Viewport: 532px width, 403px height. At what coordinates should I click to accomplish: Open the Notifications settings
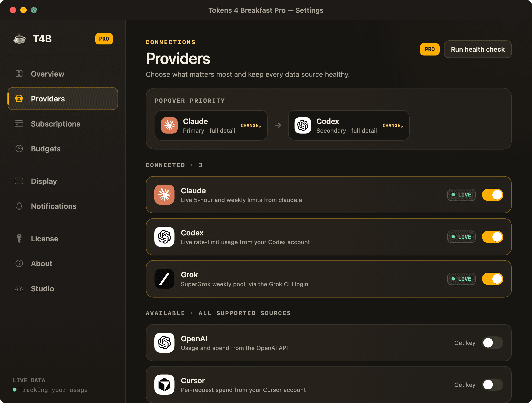tap(63, 206)
